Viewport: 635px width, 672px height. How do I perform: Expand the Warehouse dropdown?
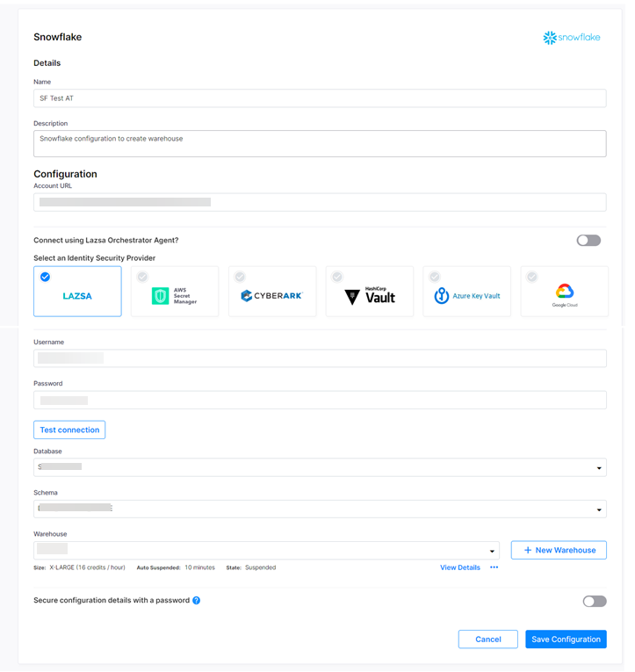(492, 552)
